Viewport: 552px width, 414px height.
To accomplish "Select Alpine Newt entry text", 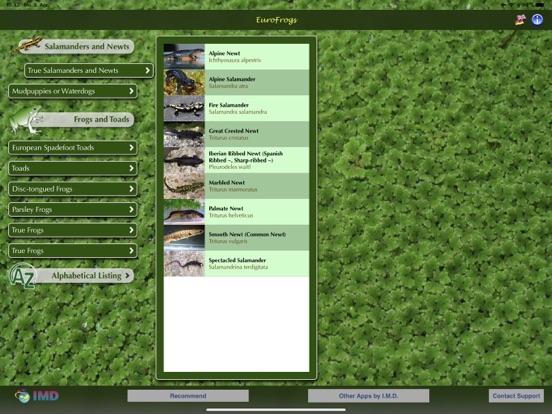I will tap(235, 57).
